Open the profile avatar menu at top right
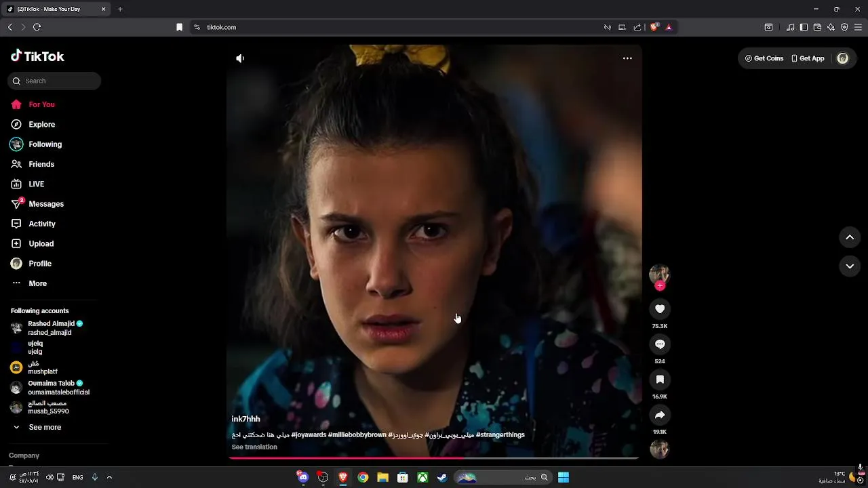 [843, 58]
